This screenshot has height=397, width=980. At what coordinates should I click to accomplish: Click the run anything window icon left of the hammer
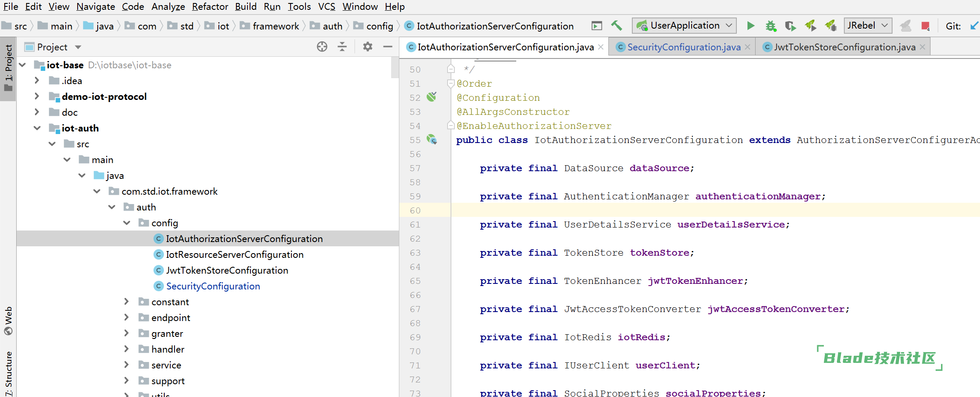[x=597, y=26]
